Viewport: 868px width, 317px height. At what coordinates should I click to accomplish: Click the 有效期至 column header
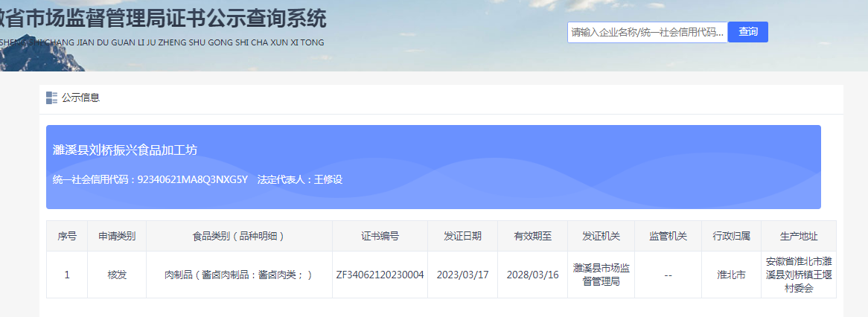532,236
